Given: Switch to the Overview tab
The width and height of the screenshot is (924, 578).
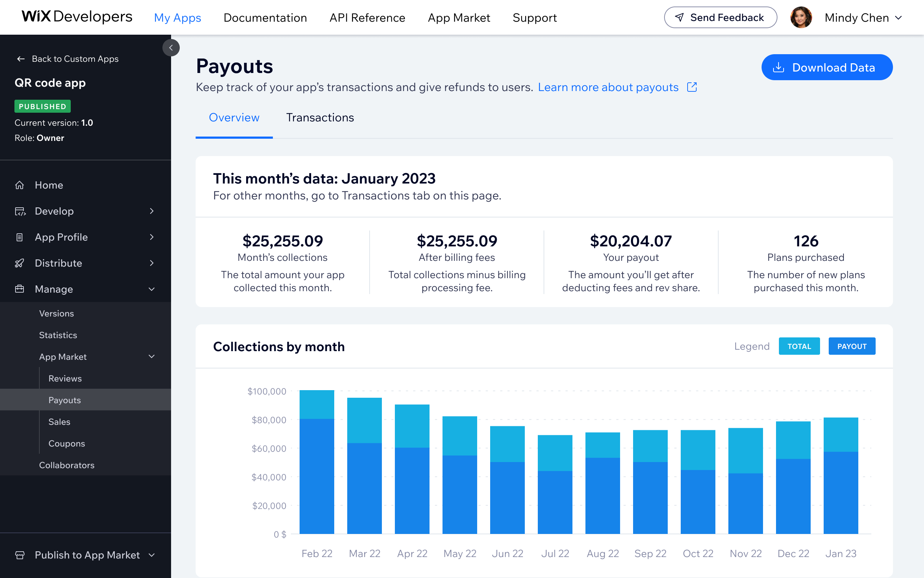Looking at the screenshot, I should point(234,117).
